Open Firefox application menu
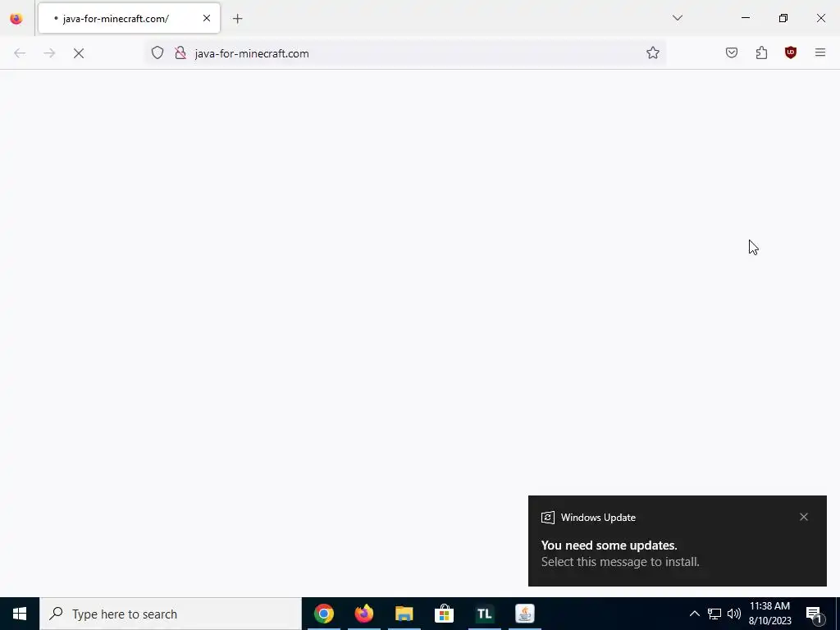This screenshot has height=630, width=840. tap(820, 52)
